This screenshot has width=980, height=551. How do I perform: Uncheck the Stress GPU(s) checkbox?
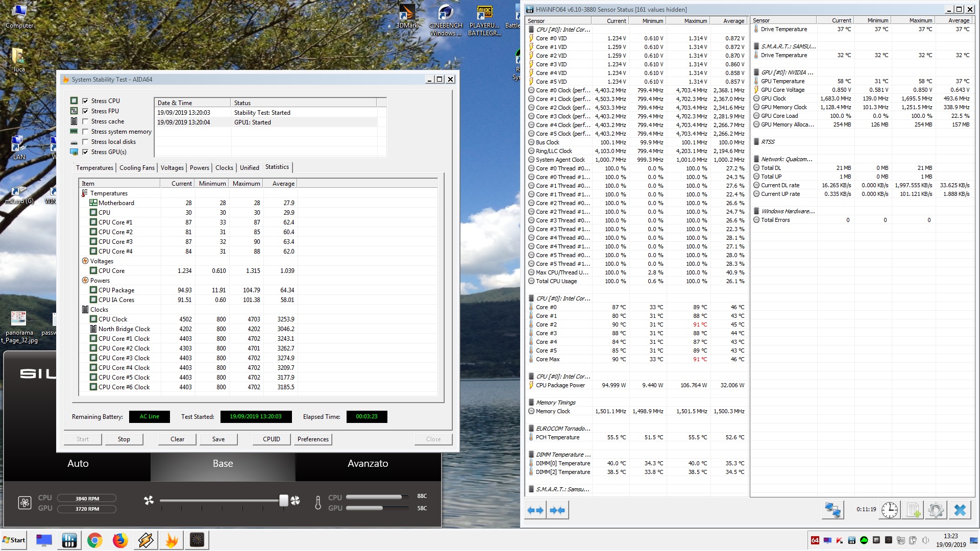(x=85, y=152)
